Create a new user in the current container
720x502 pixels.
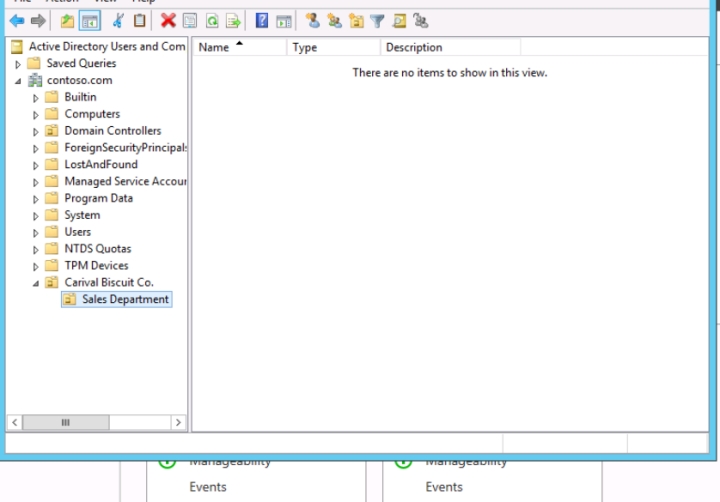pos(313,21)
